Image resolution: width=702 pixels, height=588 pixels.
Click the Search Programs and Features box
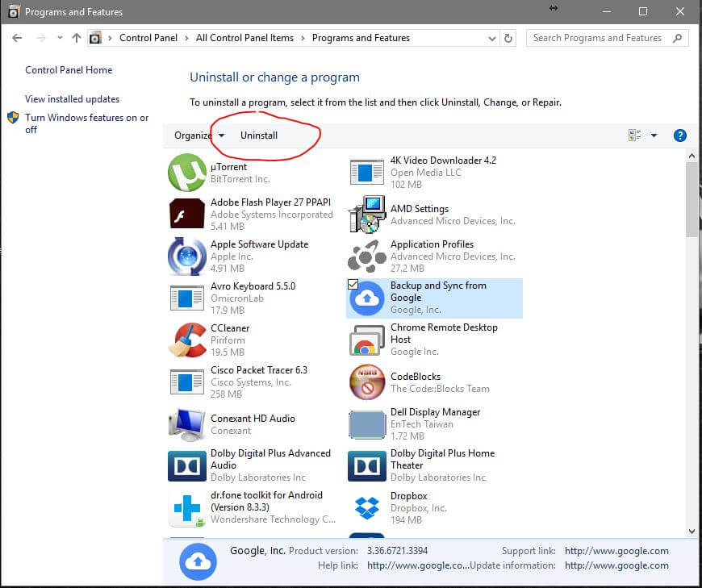607,38
